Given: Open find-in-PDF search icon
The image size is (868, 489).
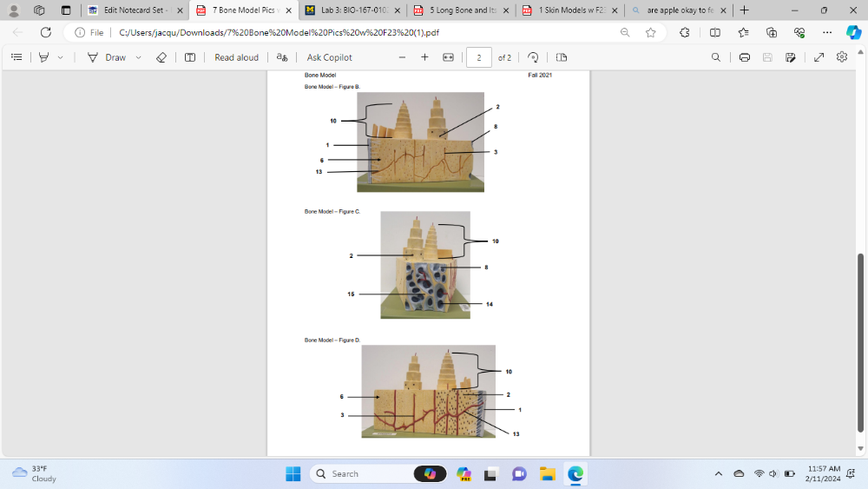Looking at the screenshot, I should [x=715, y=57].
